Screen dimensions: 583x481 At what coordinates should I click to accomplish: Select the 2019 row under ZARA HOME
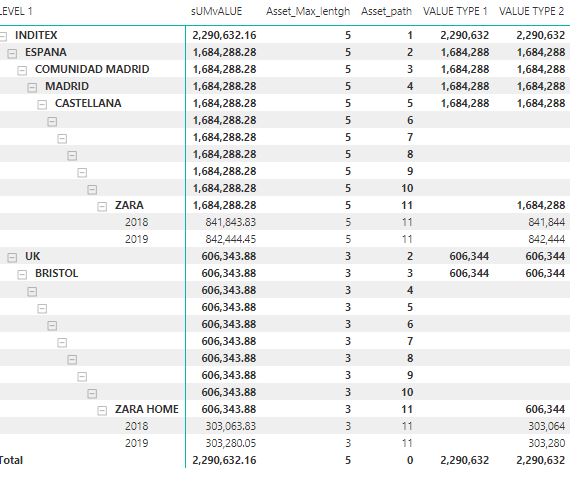click(136, 443)
